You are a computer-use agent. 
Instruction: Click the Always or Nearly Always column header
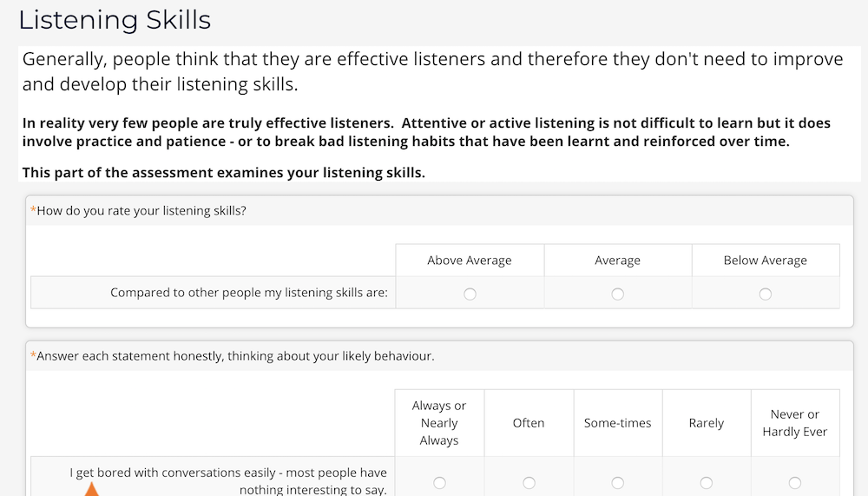coord(439,423)
